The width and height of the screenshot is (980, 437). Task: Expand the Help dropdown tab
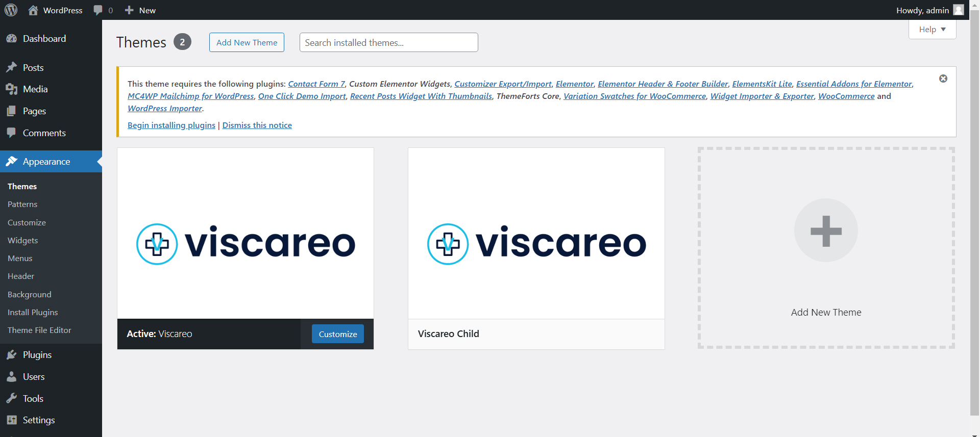pyautogui.click(x=932, y=30)
